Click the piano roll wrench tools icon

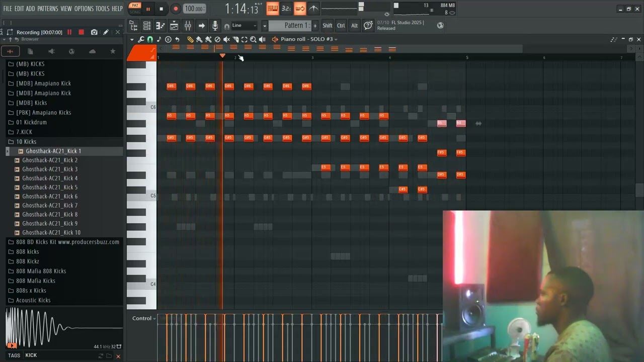point(141,39)
